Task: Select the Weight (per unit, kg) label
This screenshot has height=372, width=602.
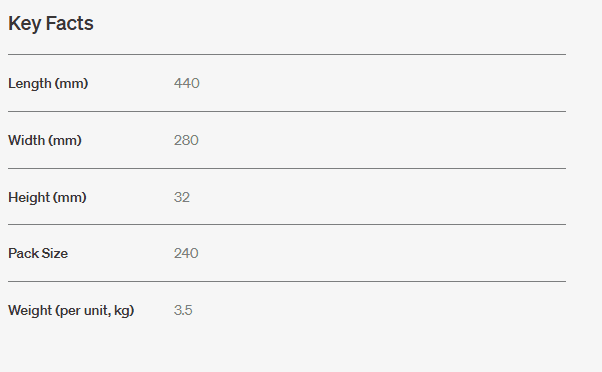Action: click(x=71, y=310)
